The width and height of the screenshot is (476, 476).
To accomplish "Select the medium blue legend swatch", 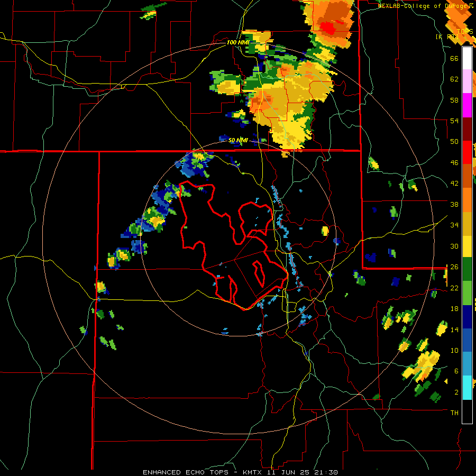I will click(x=467, y=340).
